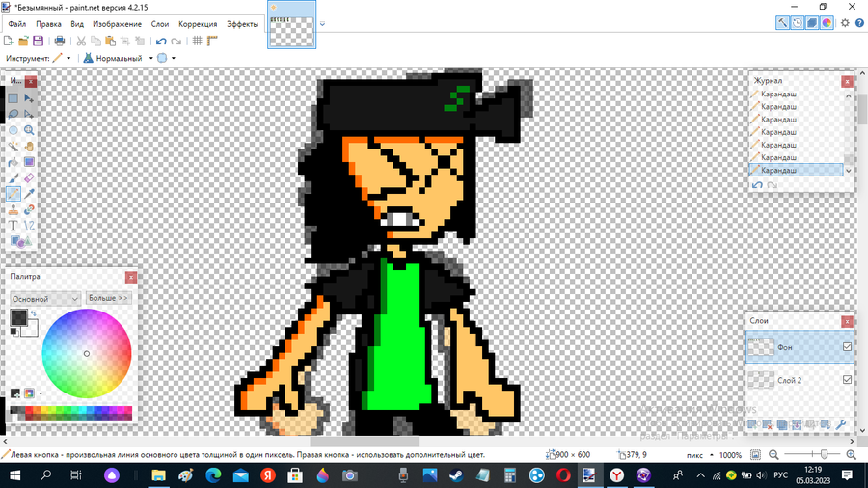Click the New file icon

(x=9, y=41)
